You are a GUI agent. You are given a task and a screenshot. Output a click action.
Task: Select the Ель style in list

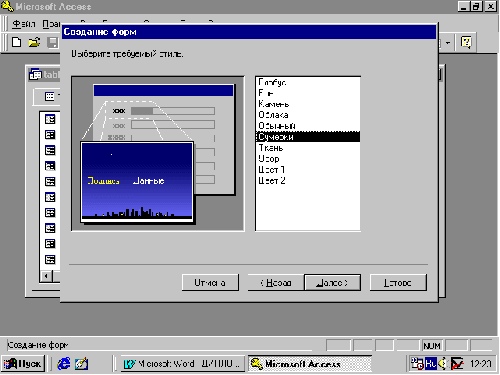click(308, 93)
